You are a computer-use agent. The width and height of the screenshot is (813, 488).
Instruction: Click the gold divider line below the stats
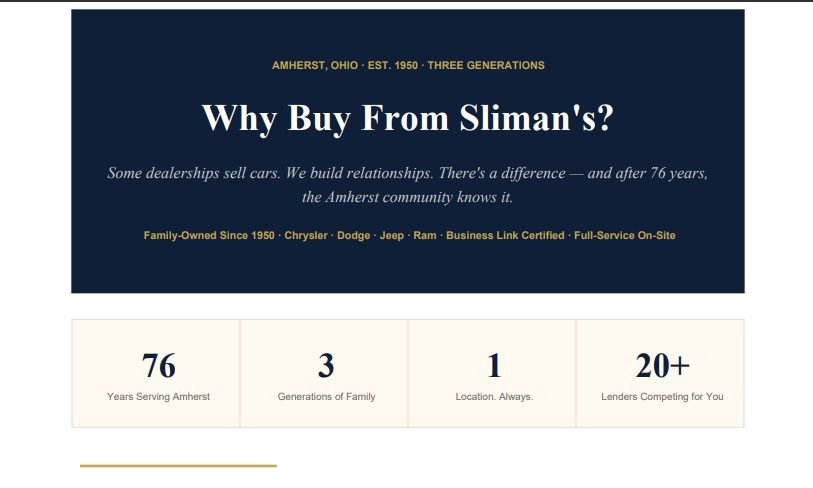[178, 465]
